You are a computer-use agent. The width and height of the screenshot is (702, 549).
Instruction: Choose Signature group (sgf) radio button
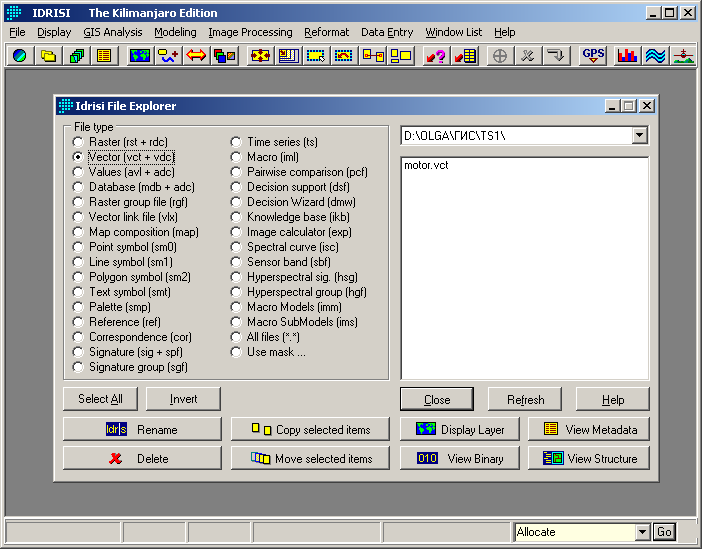[130, 367]
